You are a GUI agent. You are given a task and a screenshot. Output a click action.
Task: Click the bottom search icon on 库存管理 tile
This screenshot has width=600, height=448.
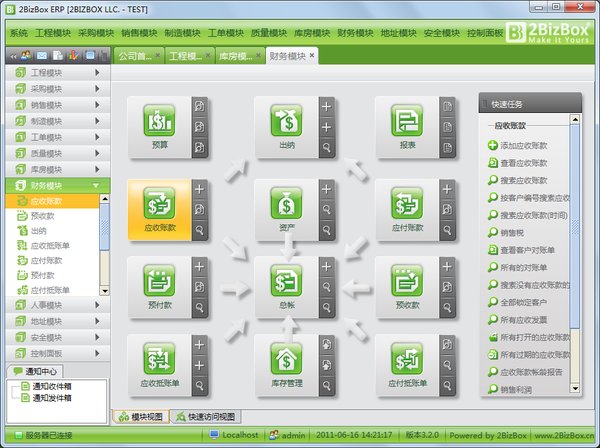click(326, 385)
